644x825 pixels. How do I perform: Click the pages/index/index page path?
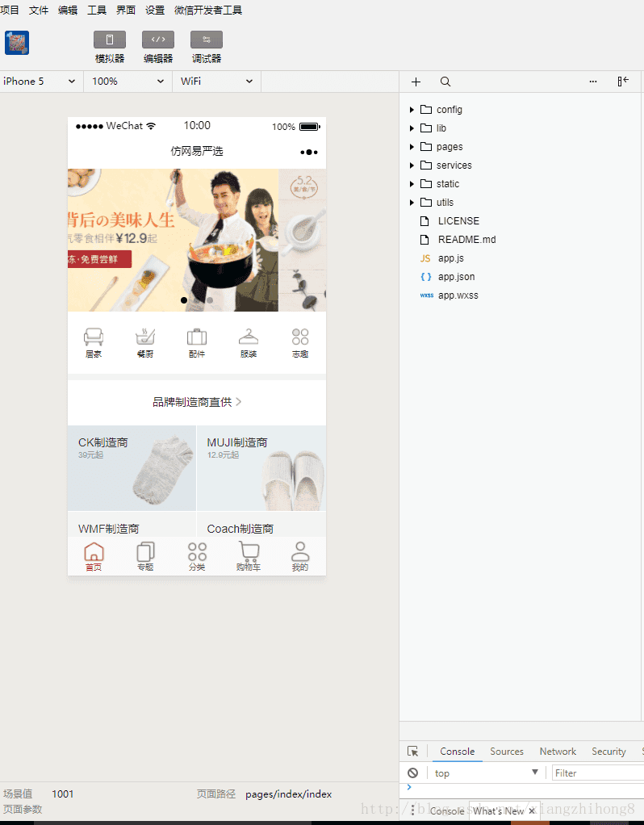coord(288,794)
